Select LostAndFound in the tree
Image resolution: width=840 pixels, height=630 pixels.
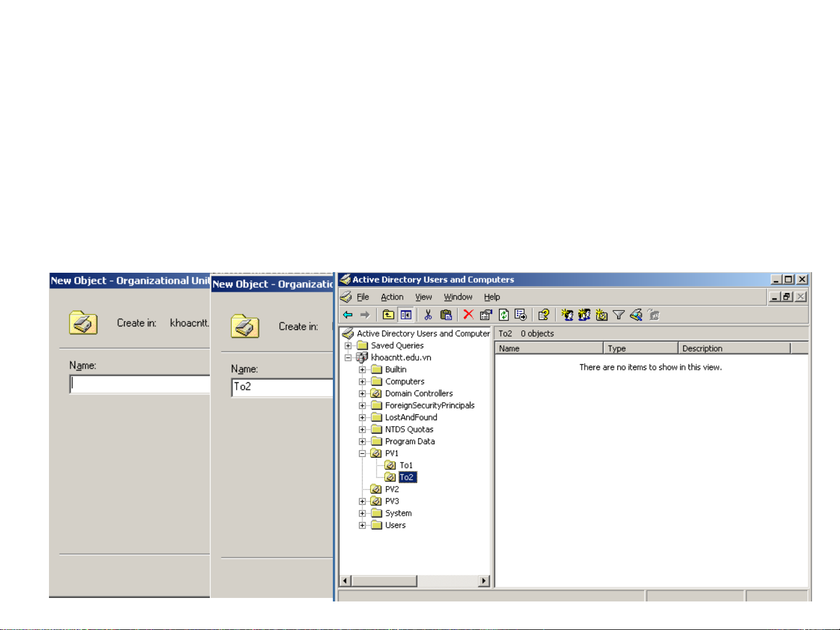click(411, 417)
